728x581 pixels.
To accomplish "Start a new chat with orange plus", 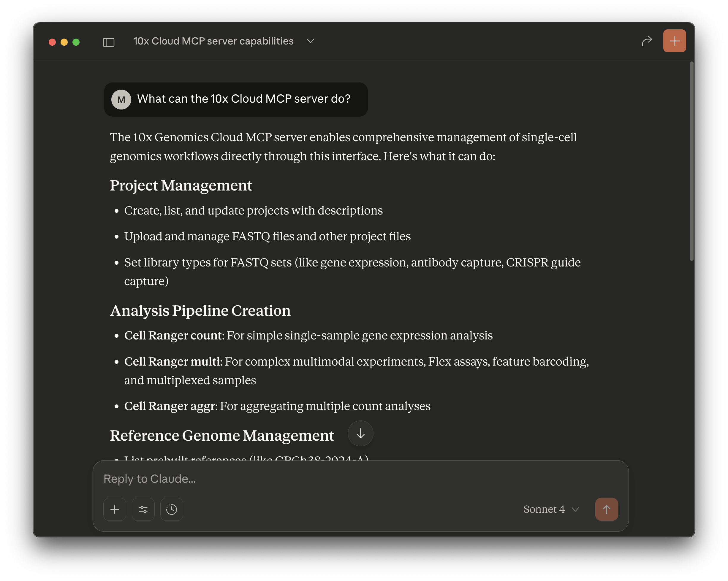I will (674, 41).
